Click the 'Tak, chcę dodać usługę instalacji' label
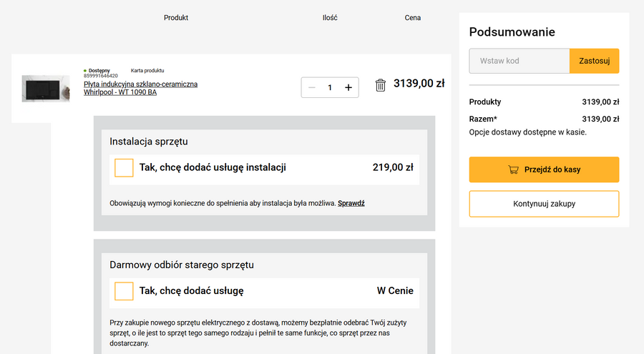Screen dimensions: 644x354 (x=213, y=168)
